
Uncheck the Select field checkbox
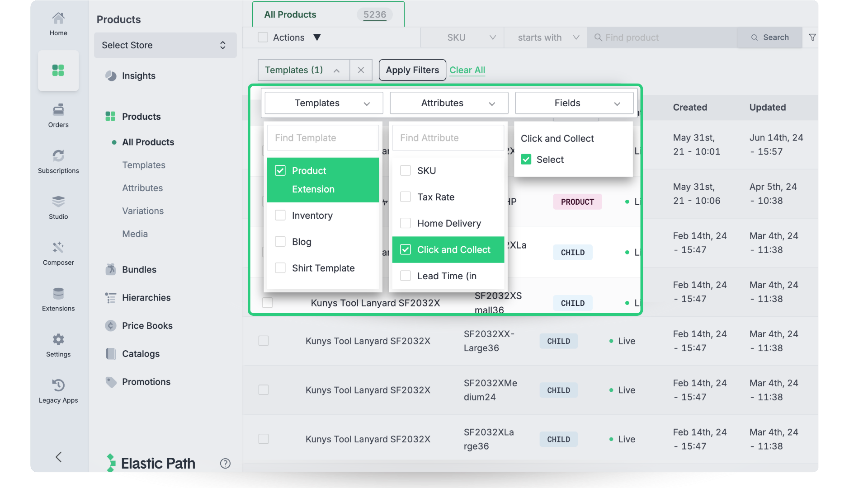coord(526,160)
